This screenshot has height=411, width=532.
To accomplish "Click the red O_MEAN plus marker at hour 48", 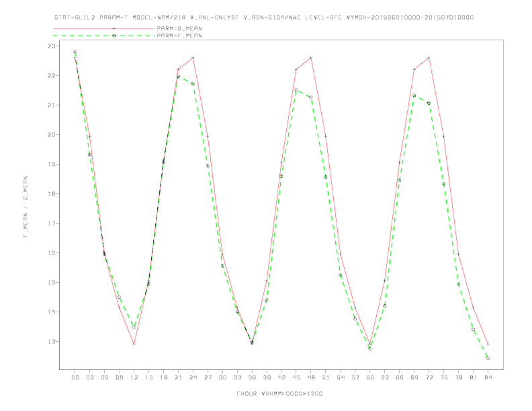I will (x=311, y=58).
